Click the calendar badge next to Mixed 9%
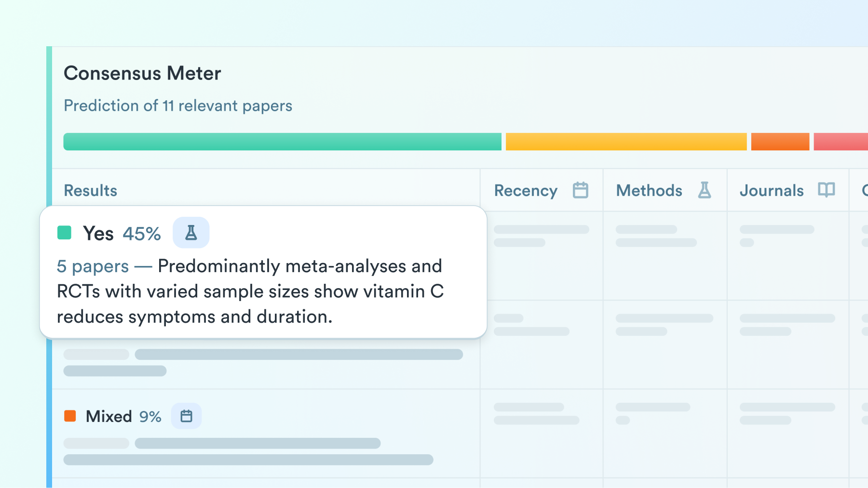 pos(186,416)
